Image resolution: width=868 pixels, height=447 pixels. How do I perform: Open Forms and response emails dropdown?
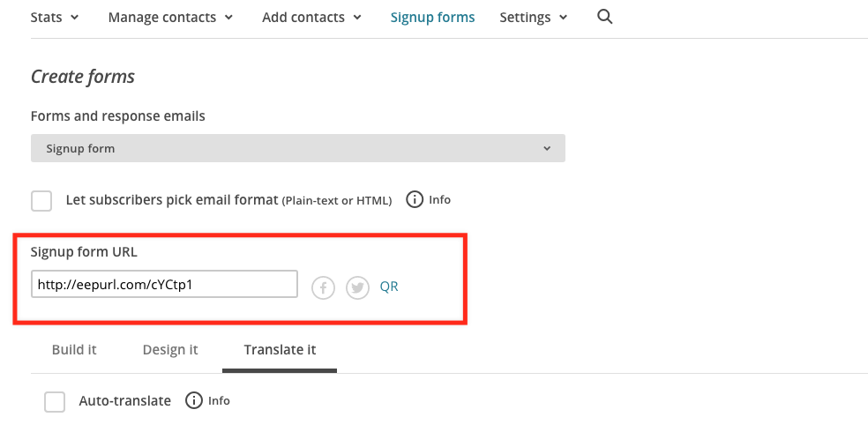[x=298, y=148]
